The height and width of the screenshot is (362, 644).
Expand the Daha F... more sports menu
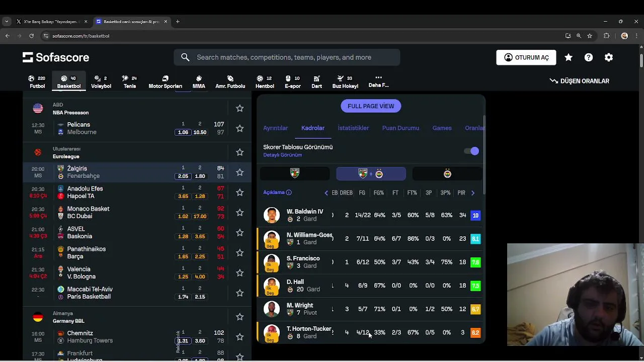(378, 82)
